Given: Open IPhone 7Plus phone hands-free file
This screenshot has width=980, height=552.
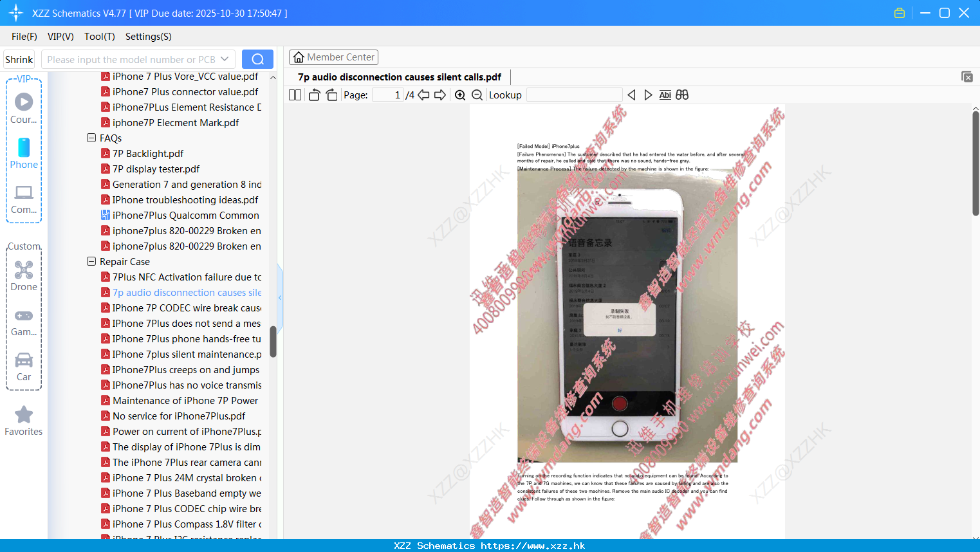Looking at the screenshot, I should (x=187, y=339).
